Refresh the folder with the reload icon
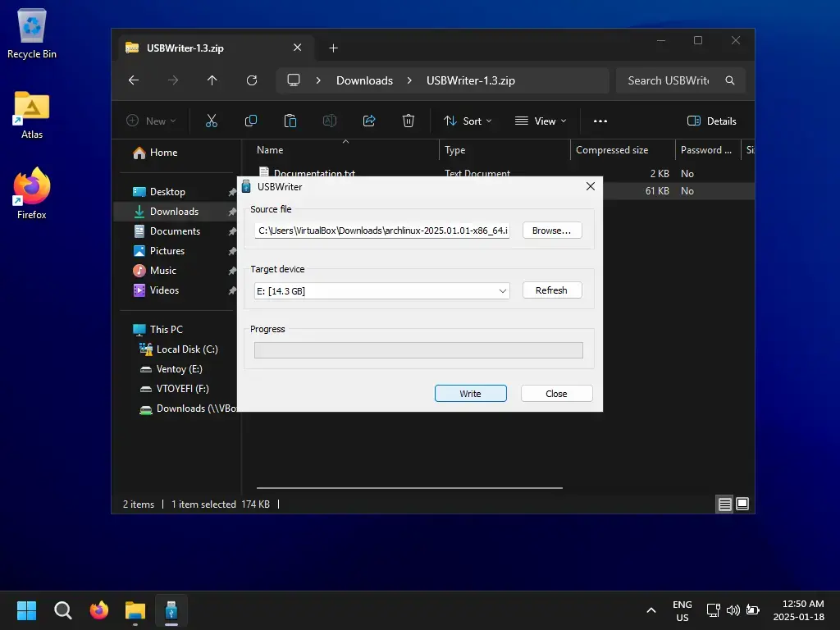The width and height of the screenshot is (840, 630). click(252, 80)
